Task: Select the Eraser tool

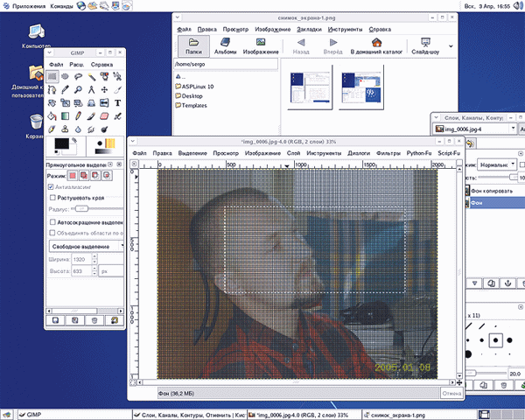Action: [104, 116]
